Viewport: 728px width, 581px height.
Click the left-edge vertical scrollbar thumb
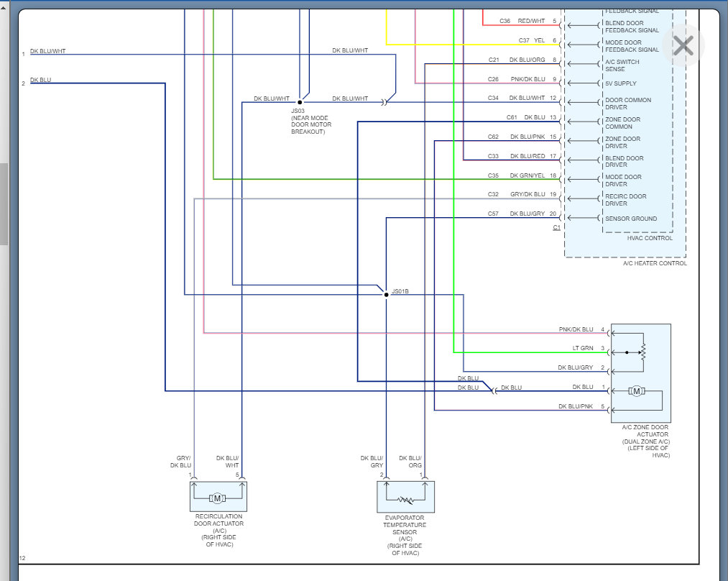4,204
